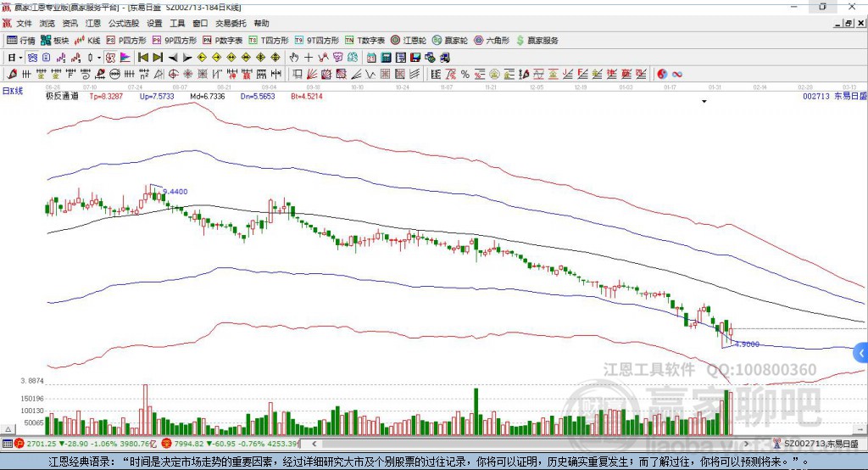868x470 pixels.
Task: Select the percent % retracement tool
Action: point(465,75)
